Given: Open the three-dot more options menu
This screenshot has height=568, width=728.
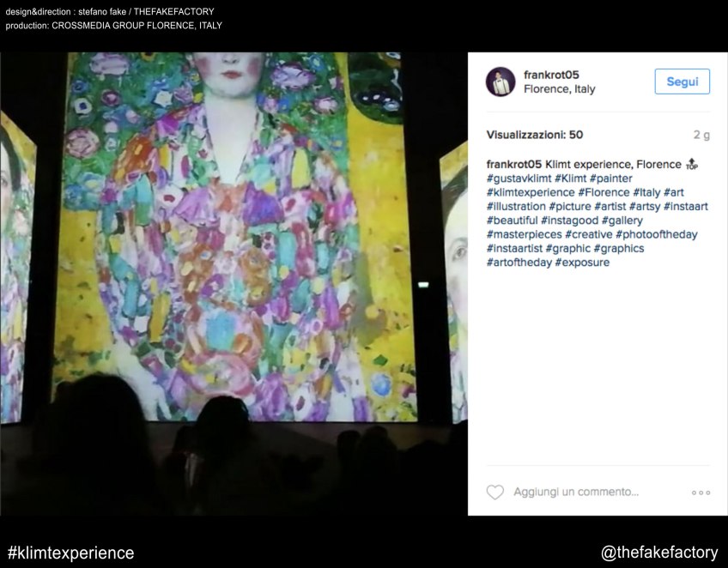Looking at the screenshot, I should 701,492.
